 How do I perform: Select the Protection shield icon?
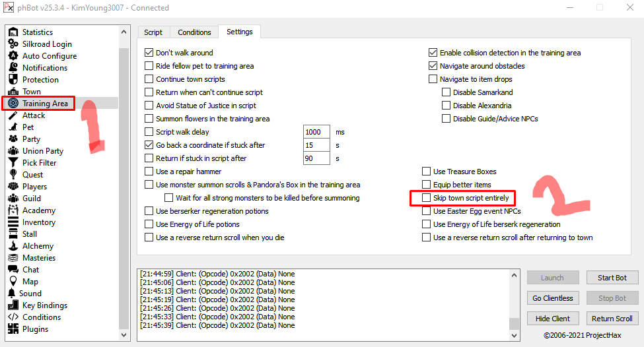13,80
